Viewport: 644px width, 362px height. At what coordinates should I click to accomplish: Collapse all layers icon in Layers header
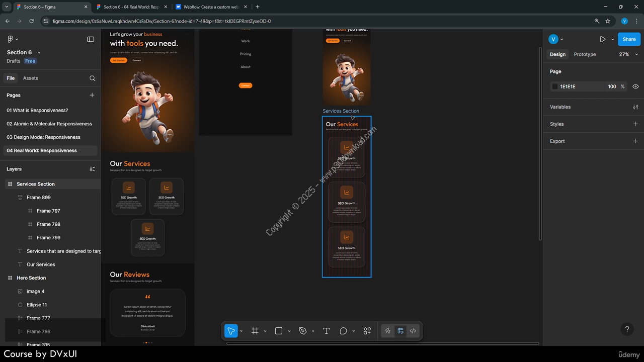[x=92, y=169]
